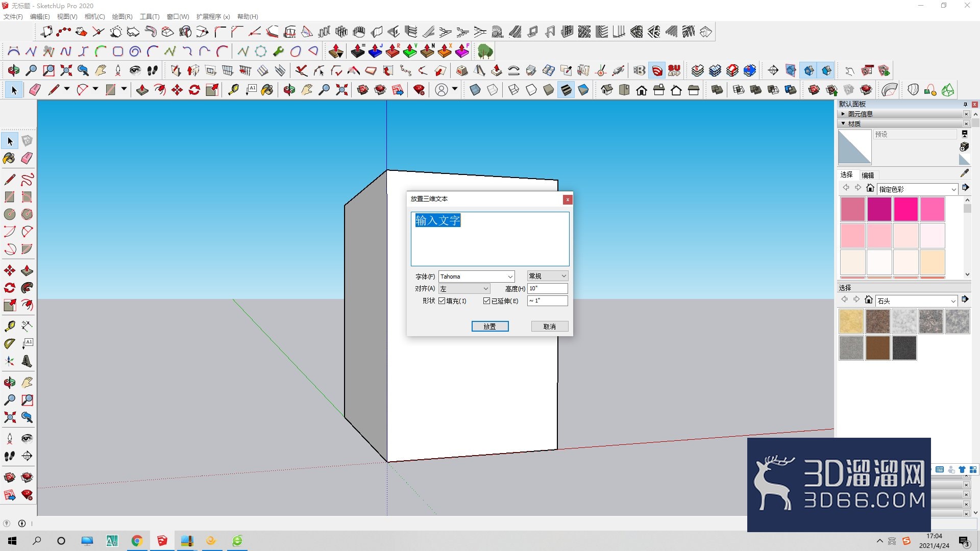
Task: Select the Protractor tool in left toolbar
Action: point(9,344)
